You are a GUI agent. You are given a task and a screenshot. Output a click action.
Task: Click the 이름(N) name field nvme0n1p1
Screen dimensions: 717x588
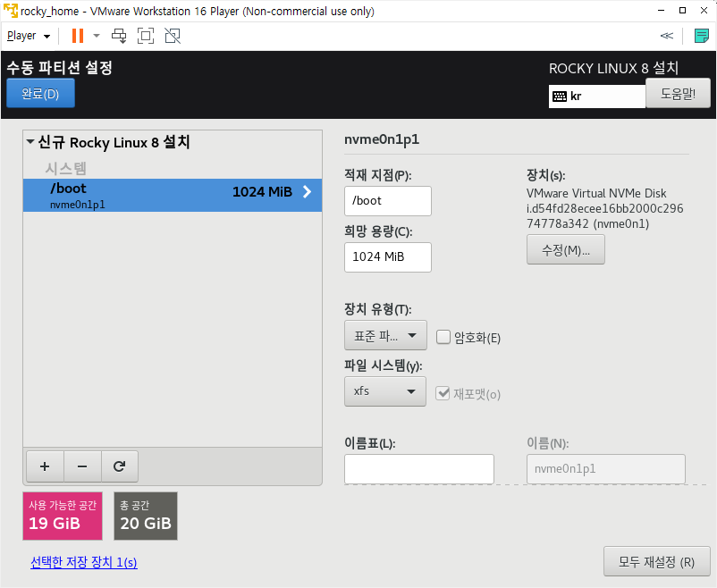click(606, 468)
